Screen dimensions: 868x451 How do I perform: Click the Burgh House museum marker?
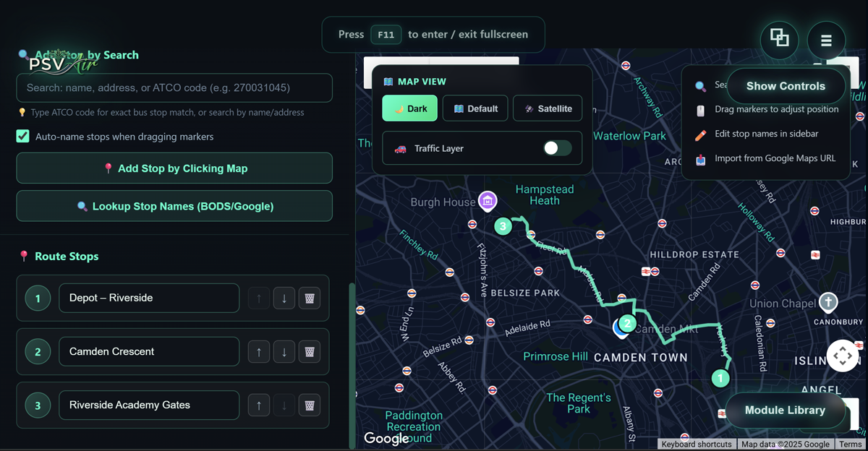click(x=488, y=201)
